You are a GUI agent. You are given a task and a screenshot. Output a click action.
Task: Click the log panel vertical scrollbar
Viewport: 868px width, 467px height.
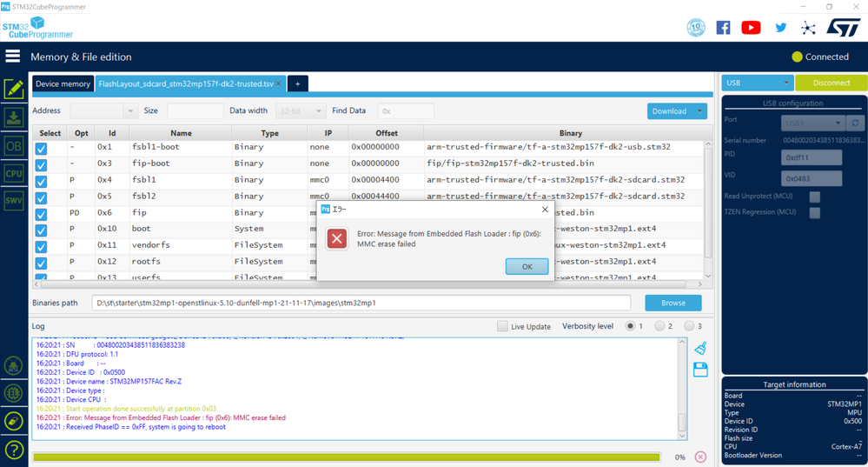[x=682, y=389]
